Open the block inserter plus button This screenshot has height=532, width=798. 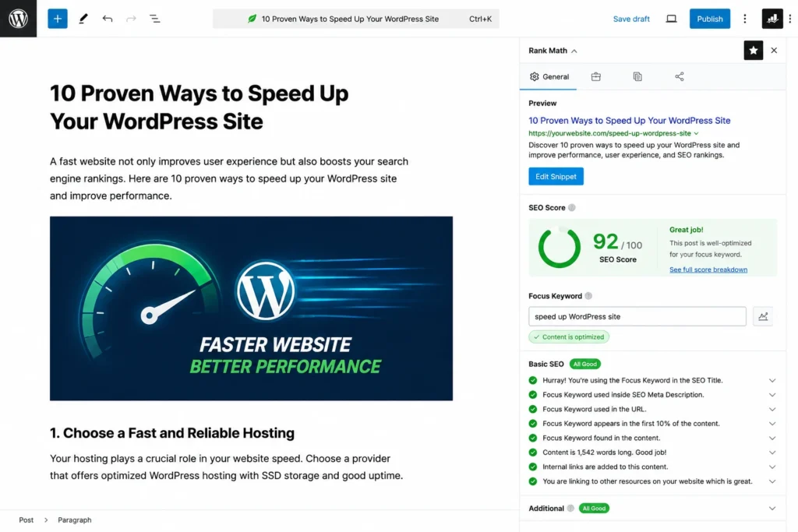(58, 19)
